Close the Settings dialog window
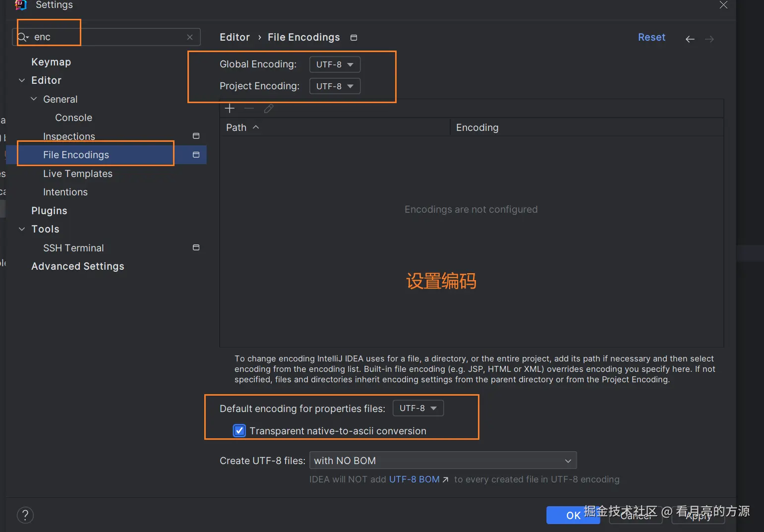 click(x=723, y=5)
